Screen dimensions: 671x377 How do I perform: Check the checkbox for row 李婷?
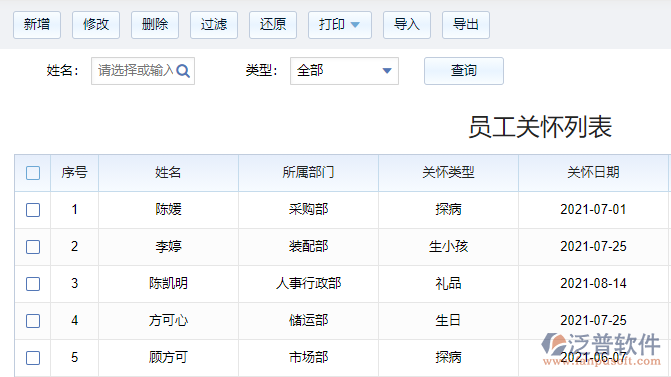[33, 247]
